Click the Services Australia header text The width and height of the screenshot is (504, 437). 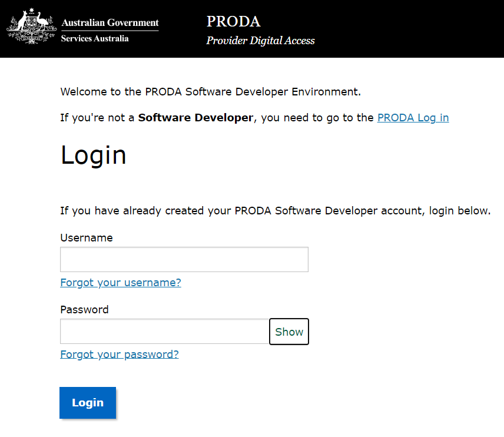tap(95, 39)
